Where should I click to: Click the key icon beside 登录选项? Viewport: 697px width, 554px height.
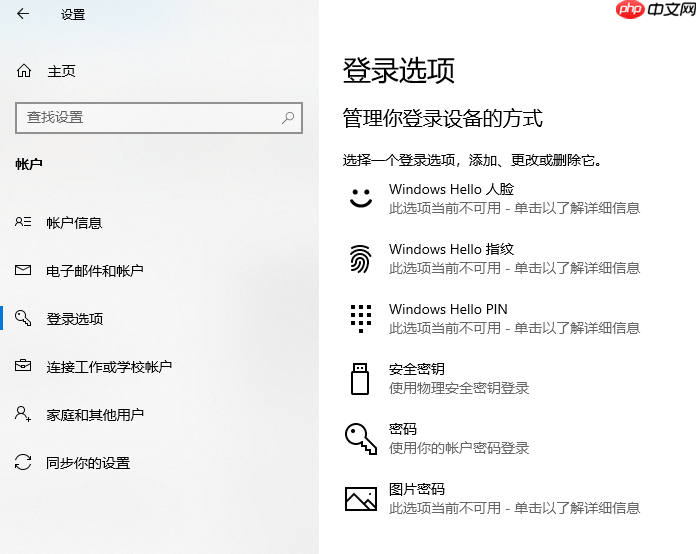(23, 318)
